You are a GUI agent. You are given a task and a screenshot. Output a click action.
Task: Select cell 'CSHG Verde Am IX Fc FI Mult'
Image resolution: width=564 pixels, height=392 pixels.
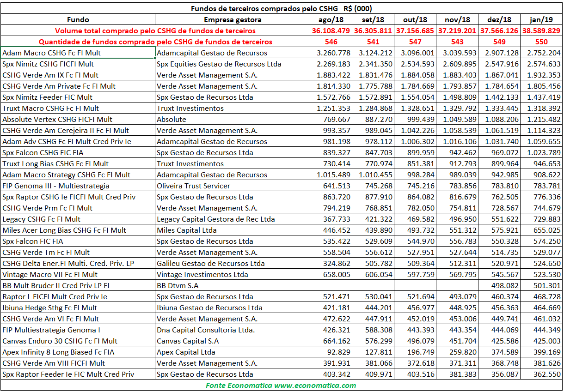point(78,75)
